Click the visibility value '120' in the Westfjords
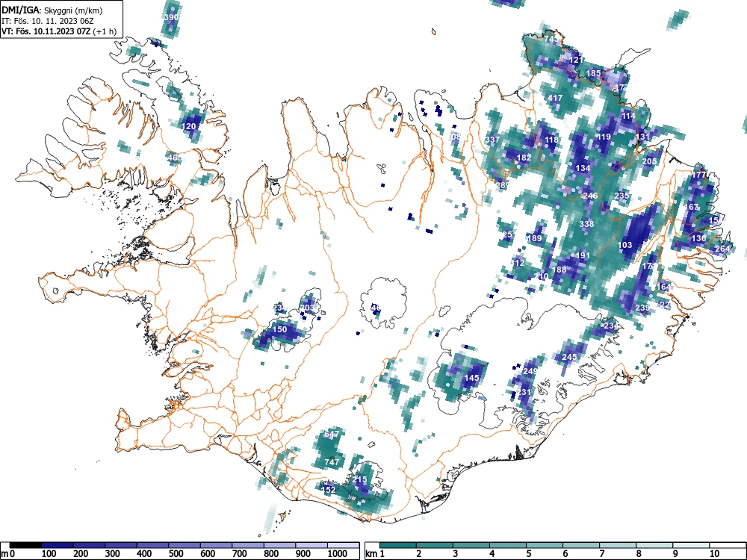 189,127
